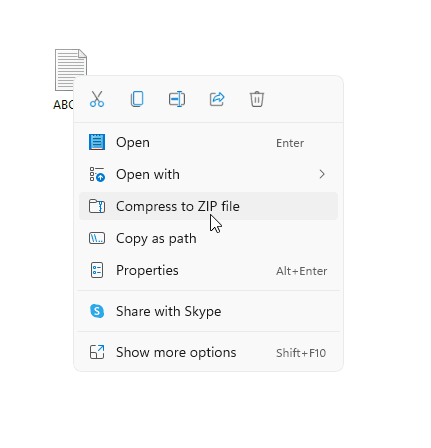
Task: Select Copy as path
Action: [x=208, y=238]
